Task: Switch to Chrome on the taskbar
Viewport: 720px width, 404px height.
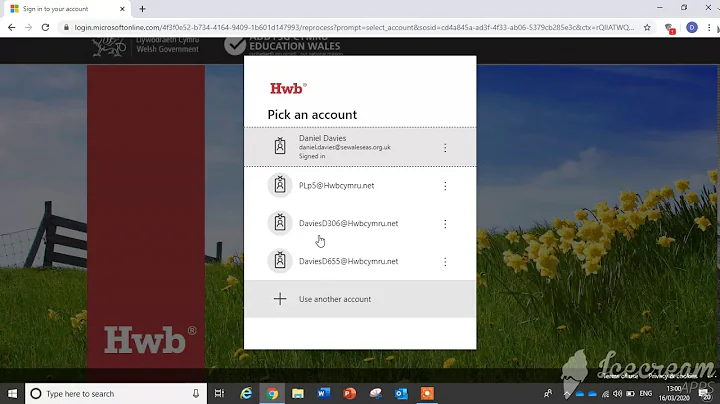Action: click(x=272, y=393)
